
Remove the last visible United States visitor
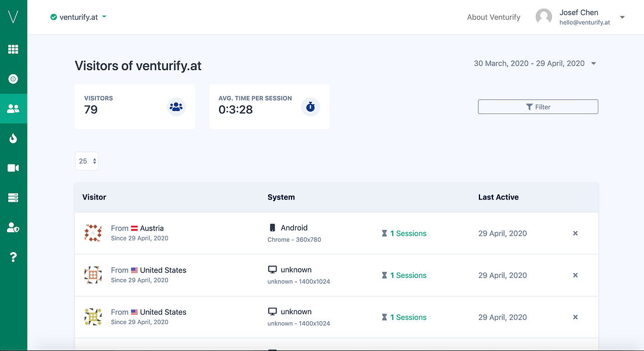pyautogui.click(x=576, y=317)
